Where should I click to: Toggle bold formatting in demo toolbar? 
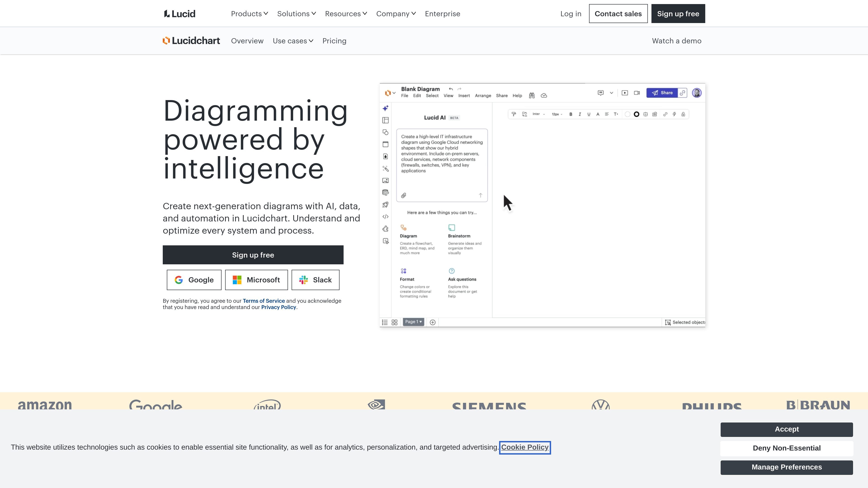coord(571,114)
